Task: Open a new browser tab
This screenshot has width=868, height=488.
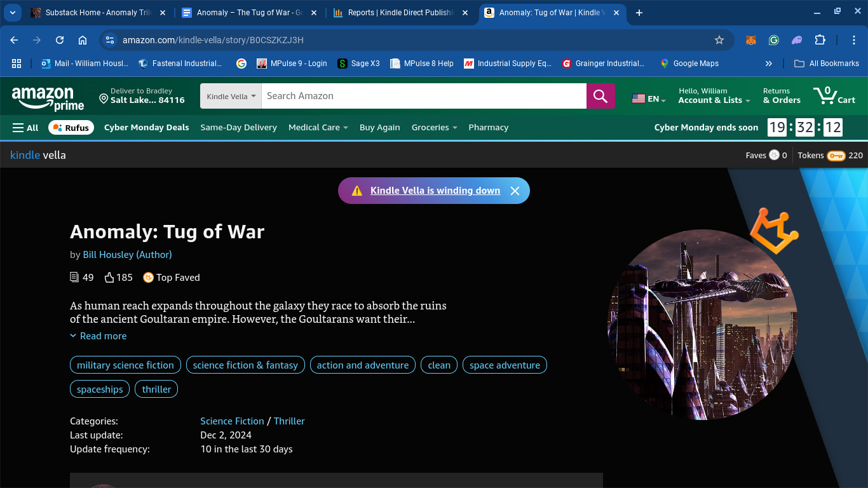Action: (x=639, y=13)
